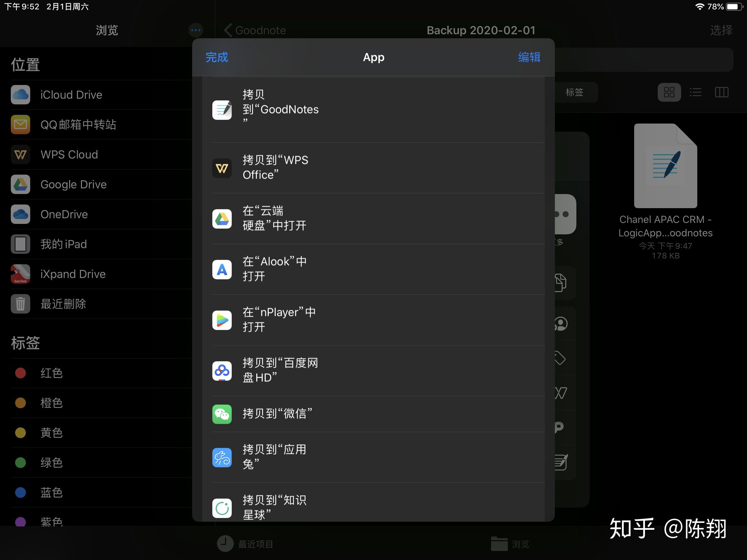Open WPS Cloud icon in sidebar

[x=20, y=154]
